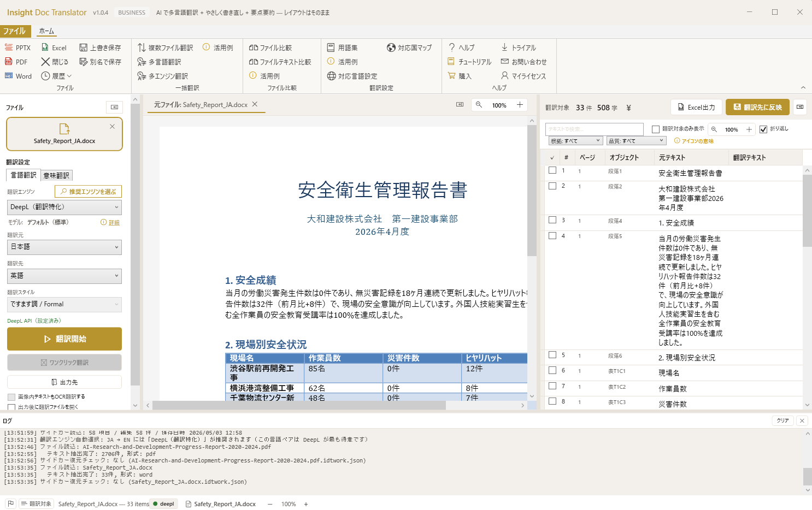Toggle 翻訳対象のみ表示 checkbox

pos(656,129)
